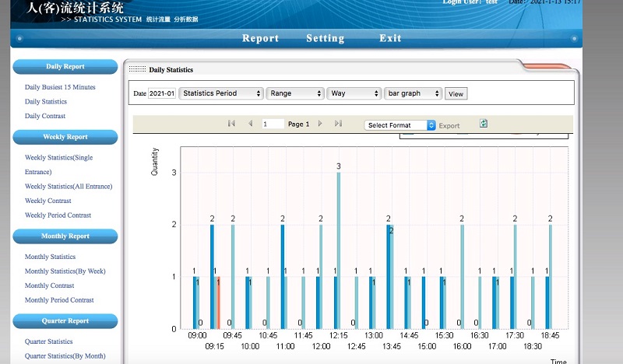Open the Way dropdown
This screenshot has height=364, width=623.
[354, 93]
